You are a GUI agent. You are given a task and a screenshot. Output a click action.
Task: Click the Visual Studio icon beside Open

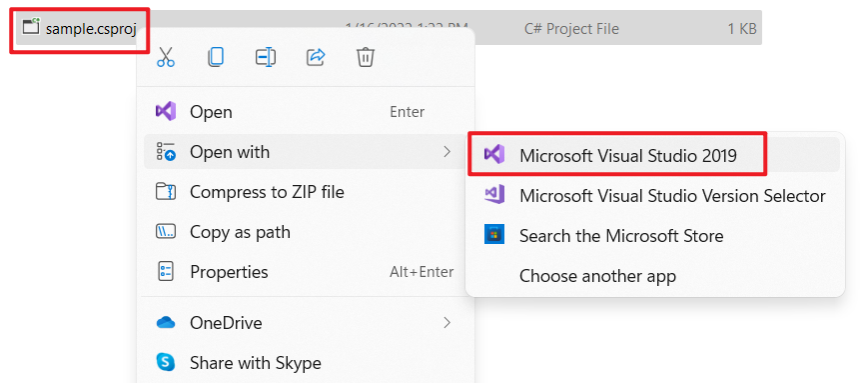click(166, 112)
